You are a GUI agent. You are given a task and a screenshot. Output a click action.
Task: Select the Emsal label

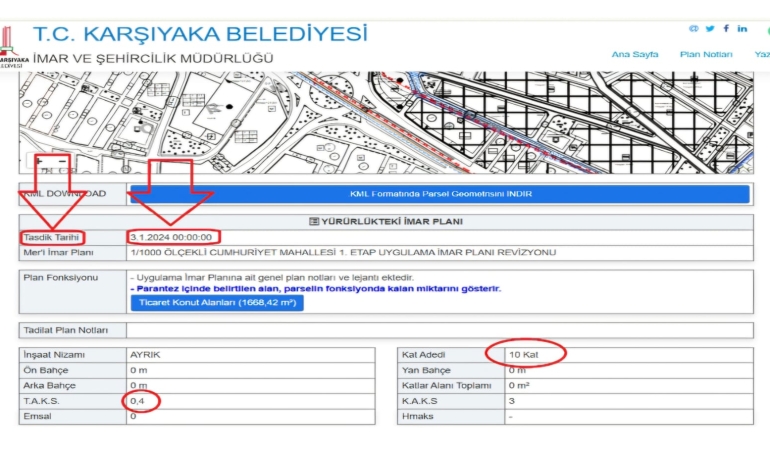tap(37, 417)
